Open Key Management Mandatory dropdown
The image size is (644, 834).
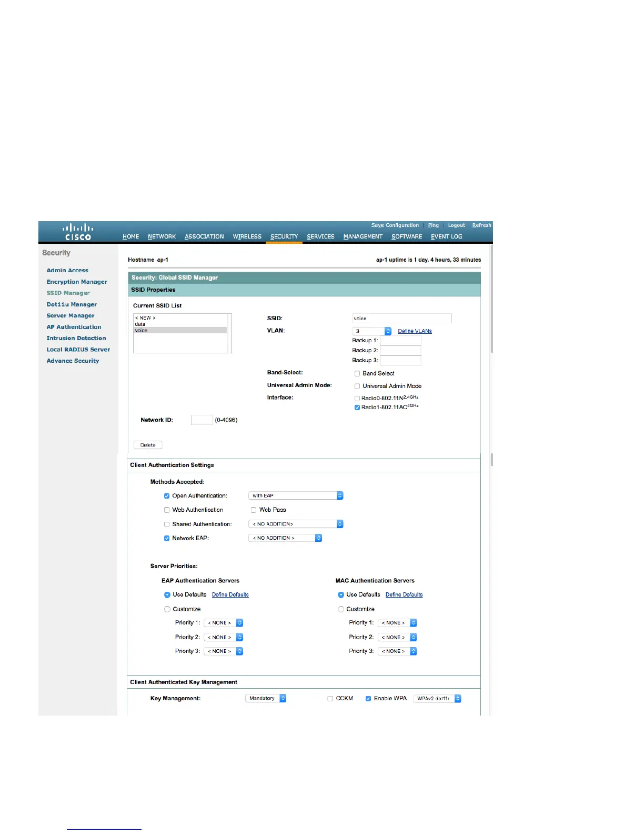[266, 699]
